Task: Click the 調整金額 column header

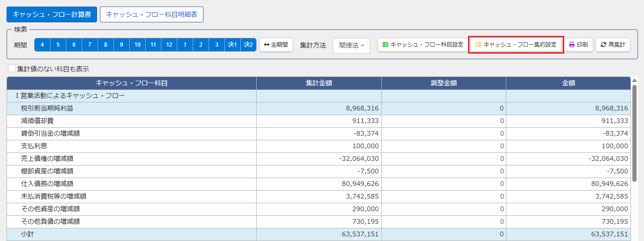Action: pyautogui.click(x=444, y=83)
